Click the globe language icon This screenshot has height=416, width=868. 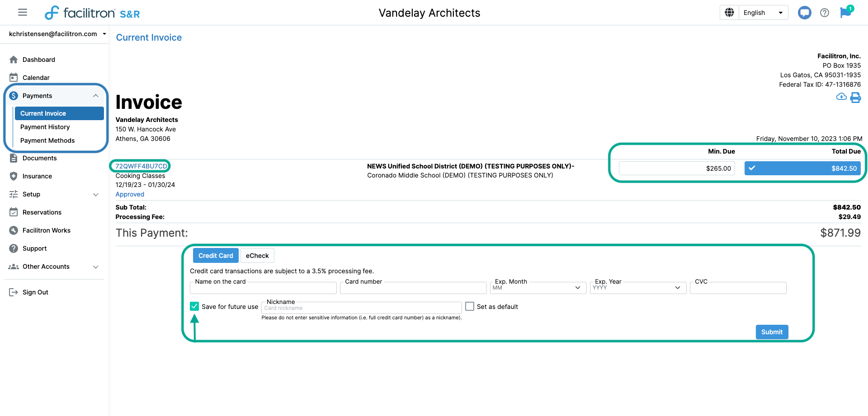click(x=729, y=13)
